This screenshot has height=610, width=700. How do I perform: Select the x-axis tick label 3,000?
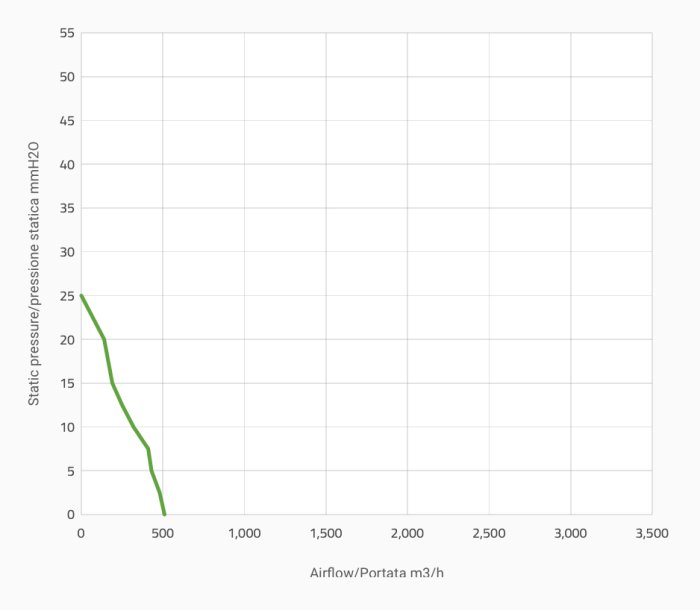[570, 534]
